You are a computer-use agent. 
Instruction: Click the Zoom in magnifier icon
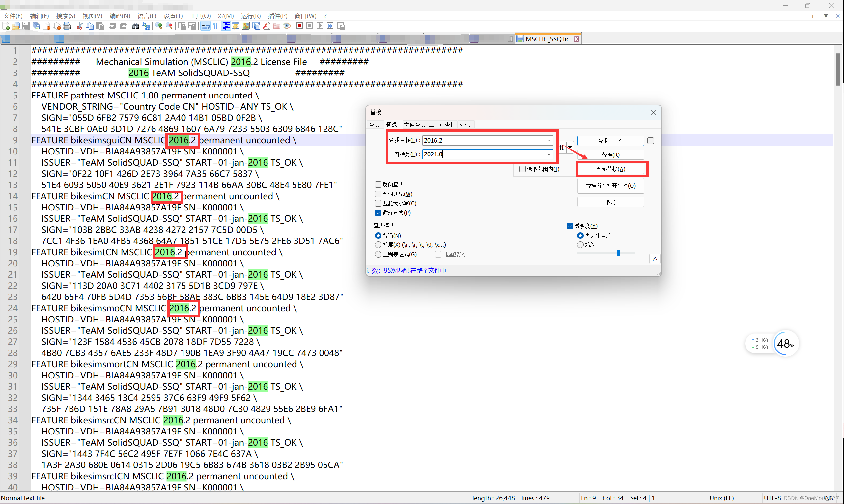(x=158, y=26)
